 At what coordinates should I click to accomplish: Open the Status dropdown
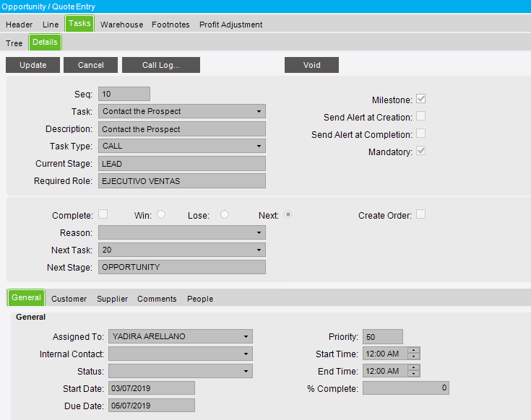pos(246,371)
